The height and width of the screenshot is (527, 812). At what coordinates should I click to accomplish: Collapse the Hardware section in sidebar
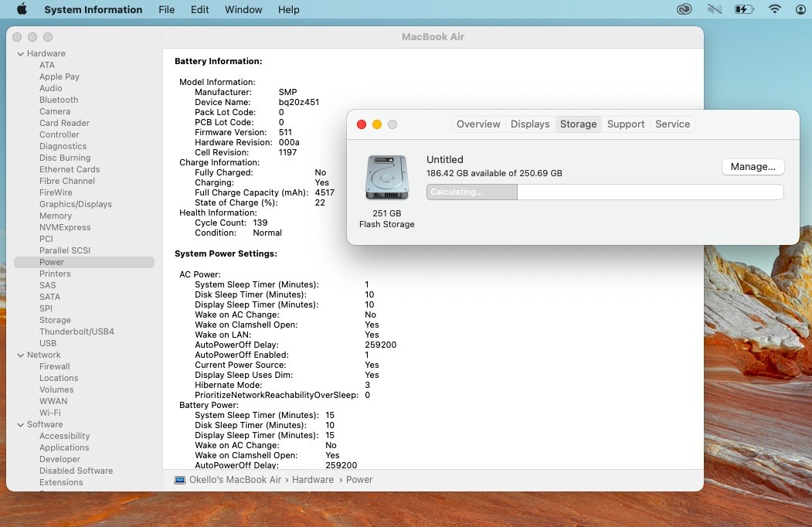(x=20, y=53)
